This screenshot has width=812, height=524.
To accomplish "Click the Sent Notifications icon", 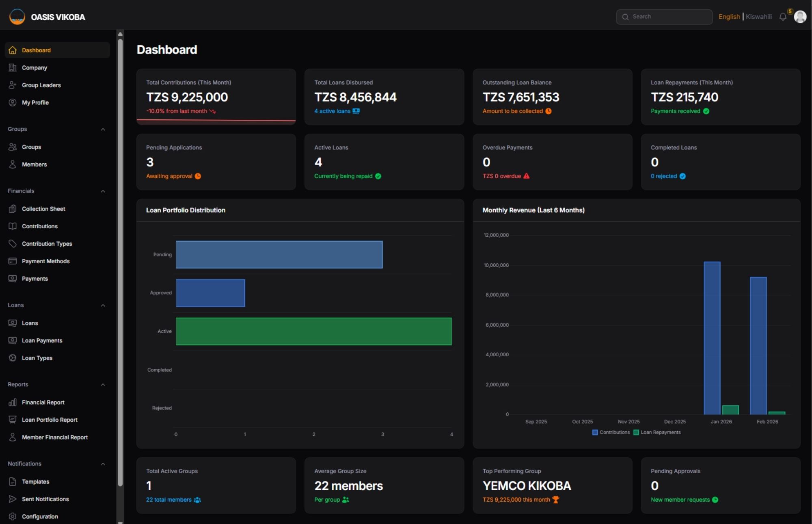I will [x=12, y=499].
